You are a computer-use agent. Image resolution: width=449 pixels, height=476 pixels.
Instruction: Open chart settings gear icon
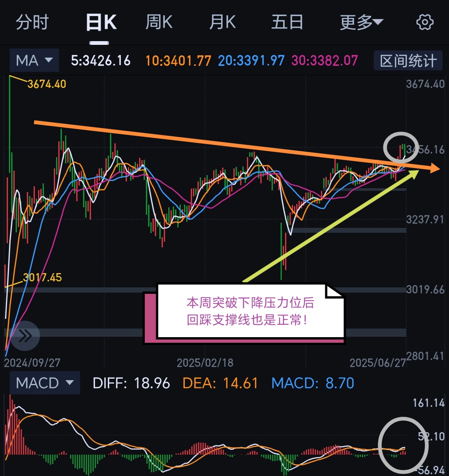(x=425, y=22)
